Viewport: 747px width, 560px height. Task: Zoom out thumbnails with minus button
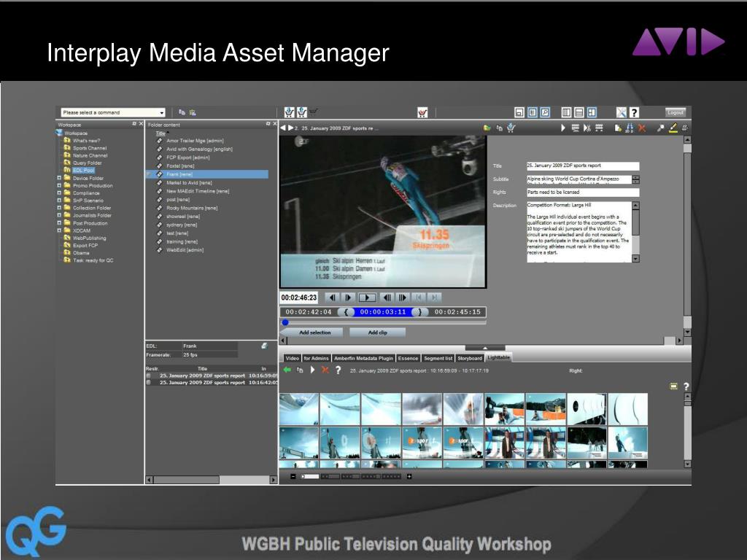pyautogui.click(x=293, y=476)
